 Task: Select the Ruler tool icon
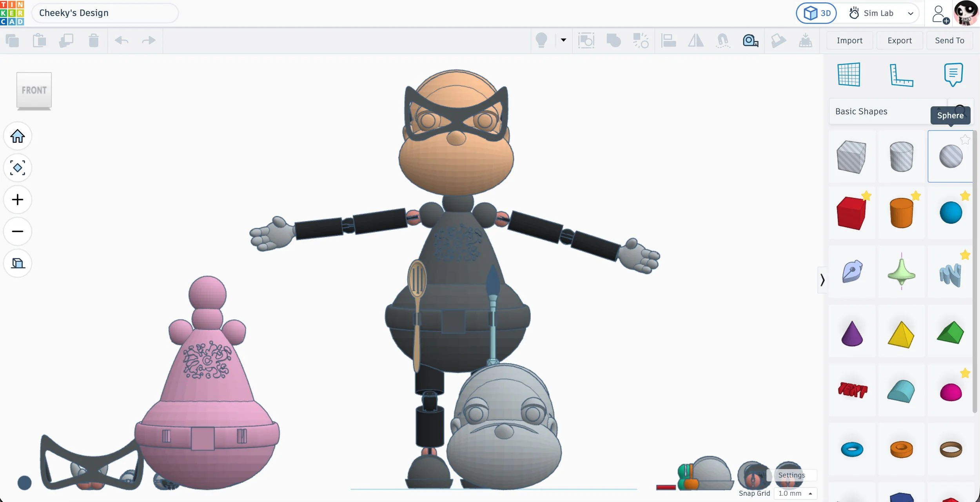coord(901,75)
